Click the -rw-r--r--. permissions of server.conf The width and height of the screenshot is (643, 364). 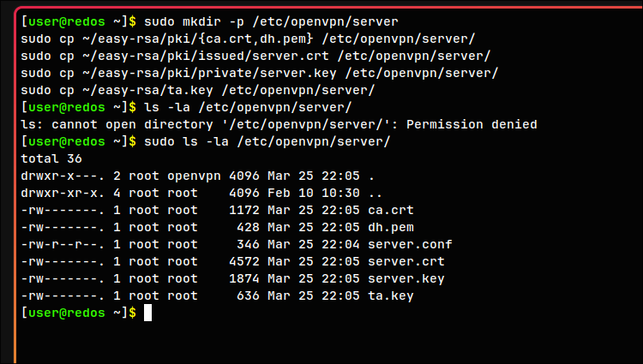(x=59, y=244)
